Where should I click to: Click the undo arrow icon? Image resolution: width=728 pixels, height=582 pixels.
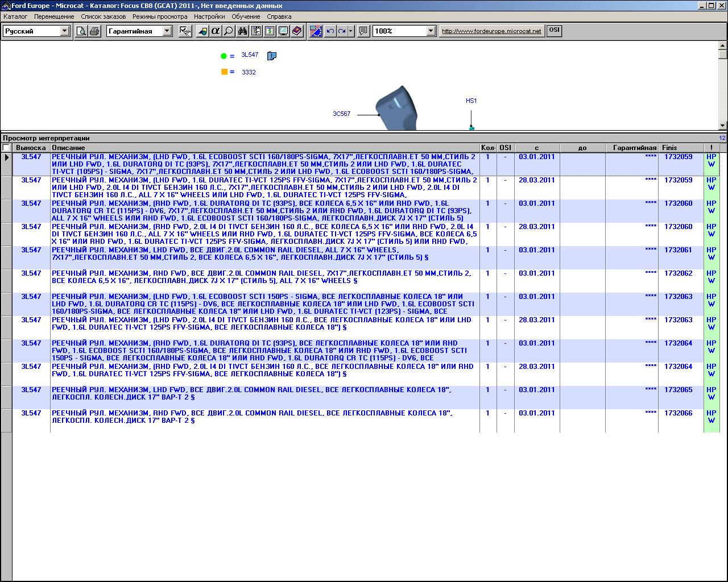click(330, 31)
